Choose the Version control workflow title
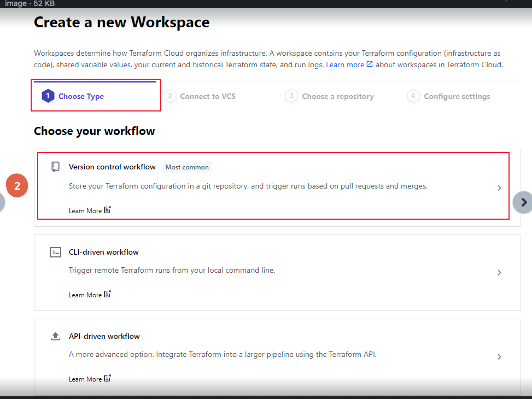Image resolution: width=532 pixels, height=399 pixels. click(x=112, y=167)
